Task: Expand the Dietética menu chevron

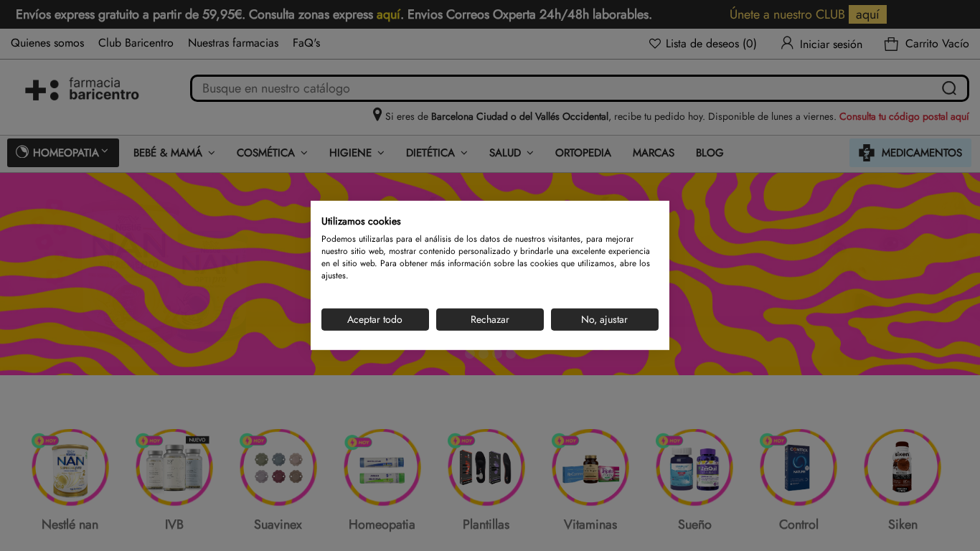Action: click(464, 153)
